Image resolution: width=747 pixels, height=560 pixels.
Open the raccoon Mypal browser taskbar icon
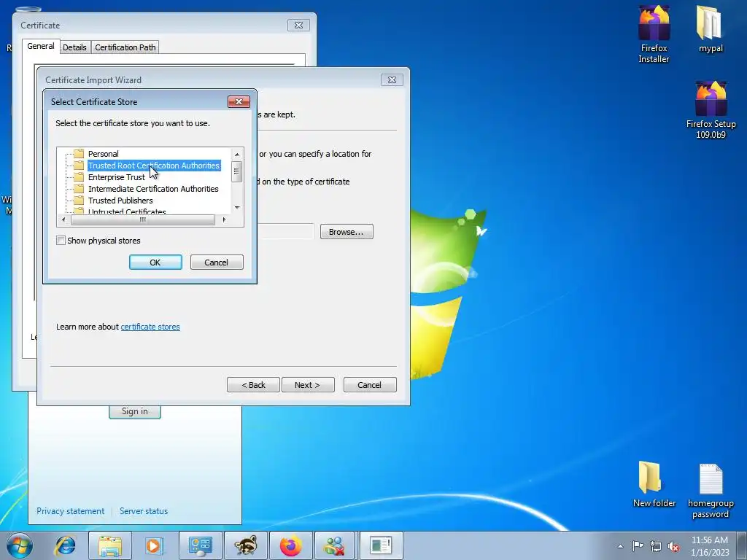coord(246,545)
